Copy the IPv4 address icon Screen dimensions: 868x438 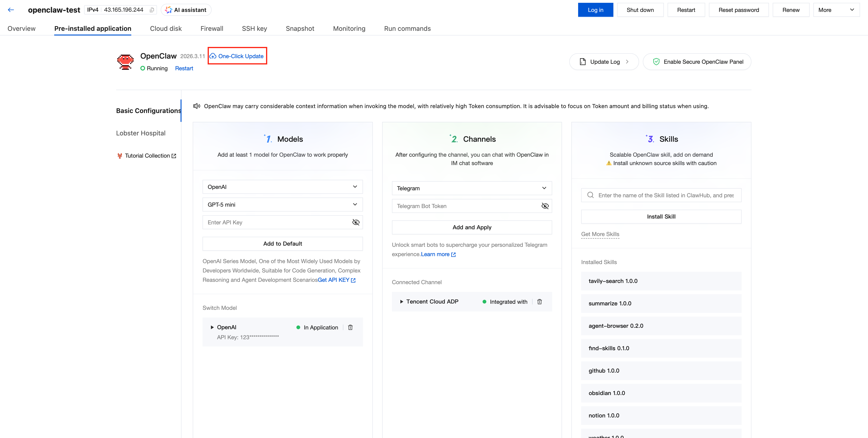click(152, 10)
